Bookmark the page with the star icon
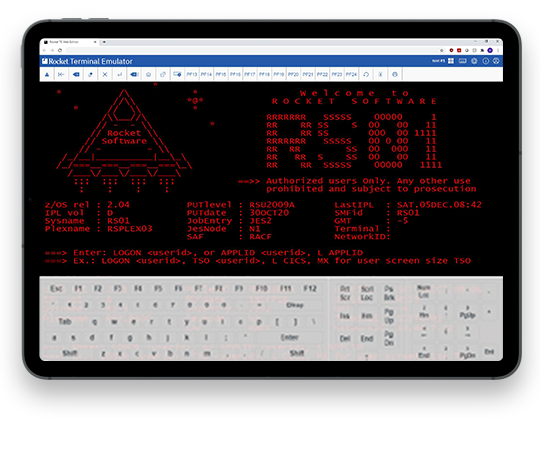The image size is (540, 452). [x=442, y=50]
